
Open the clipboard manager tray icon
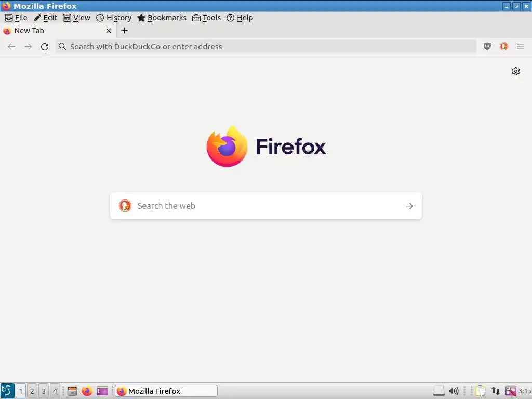point(481,391)
